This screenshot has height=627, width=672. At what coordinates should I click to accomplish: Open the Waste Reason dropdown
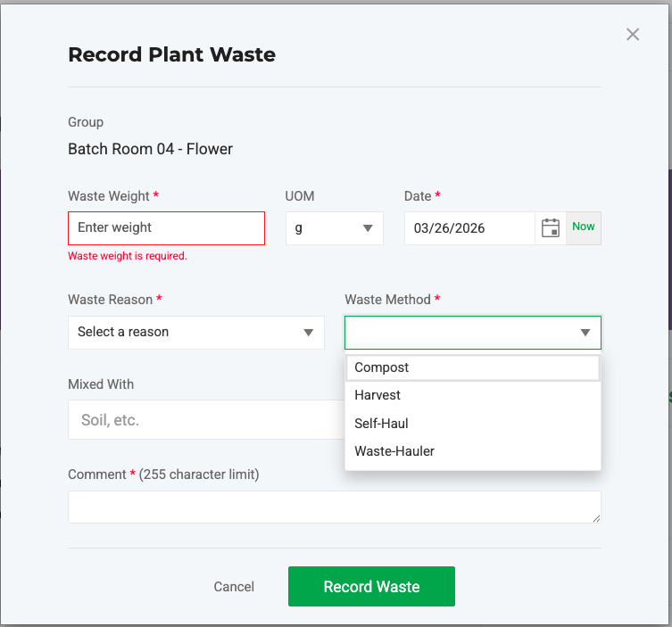point(196,333)
